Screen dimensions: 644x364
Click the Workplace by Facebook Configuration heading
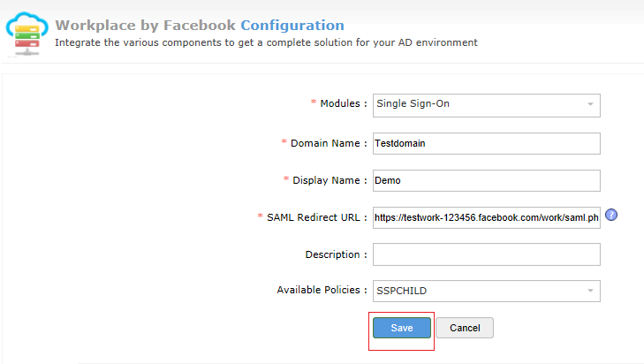coord(200,25)
